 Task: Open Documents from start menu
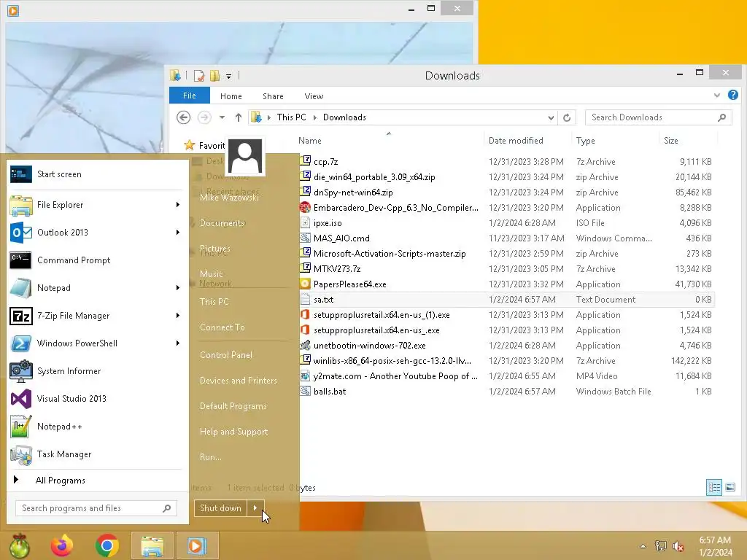click(222, 223)
